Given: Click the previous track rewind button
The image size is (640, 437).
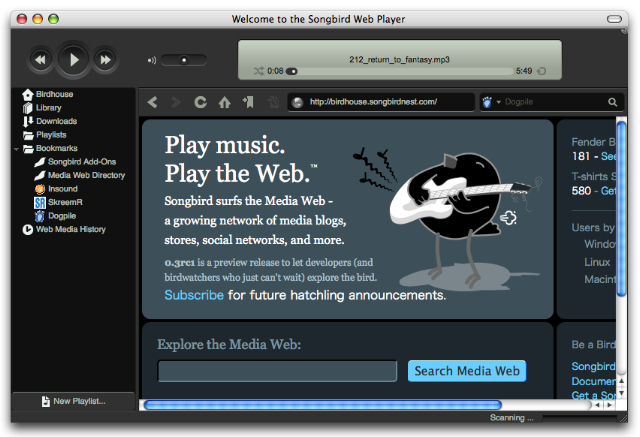Looking at the screenshot, I should point(40,60).
